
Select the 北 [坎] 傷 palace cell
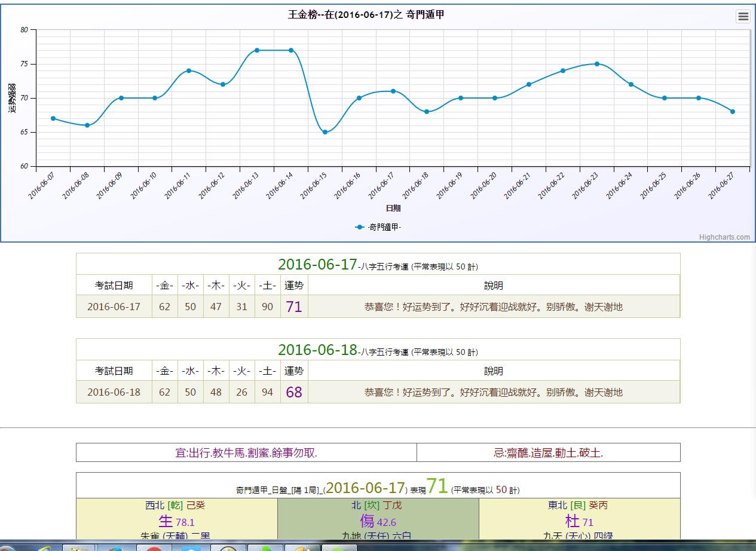click(x=378, y=519)
